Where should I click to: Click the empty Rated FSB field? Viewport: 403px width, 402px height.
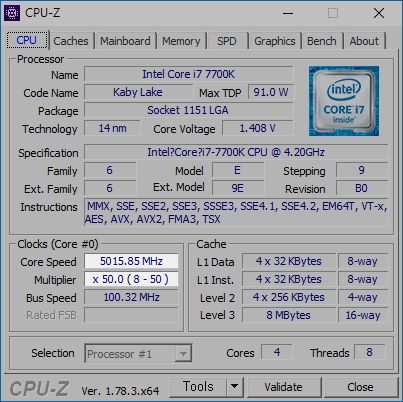tap(131, 315)
